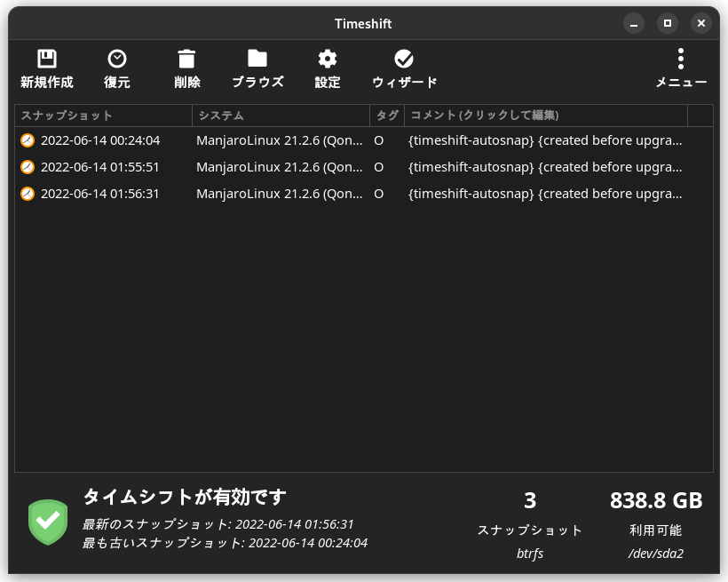The image size is (728, 582).
Task: Click the snapshot count 3
Action: [530, 500]
